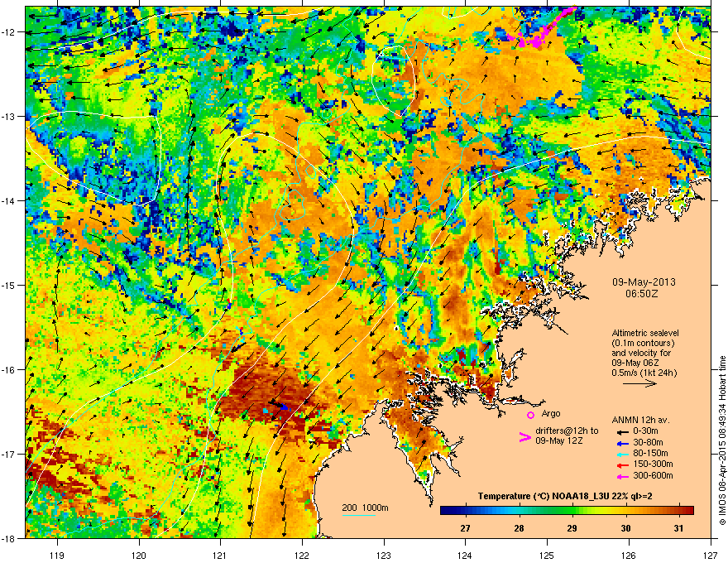Click the blue 30-80m arrow legend symbol

point(621,443)
